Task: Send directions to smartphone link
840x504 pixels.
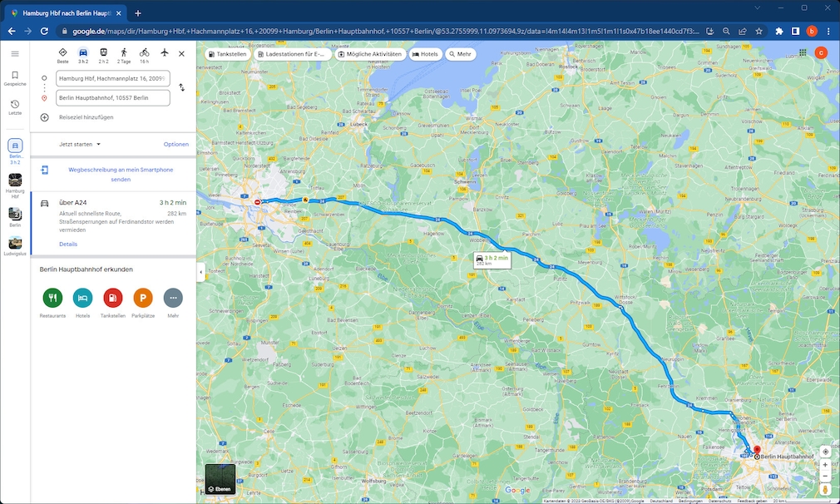Action: pyautogui.click(x=121, y=174)
